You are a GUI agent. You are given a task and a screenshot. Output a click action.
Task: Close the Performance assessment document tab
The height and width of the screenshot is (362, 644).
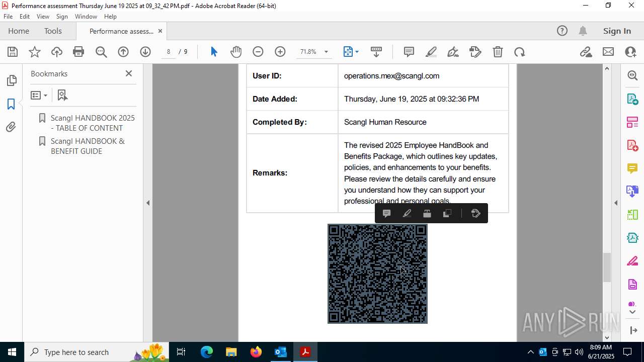click(x=160, y=31)
